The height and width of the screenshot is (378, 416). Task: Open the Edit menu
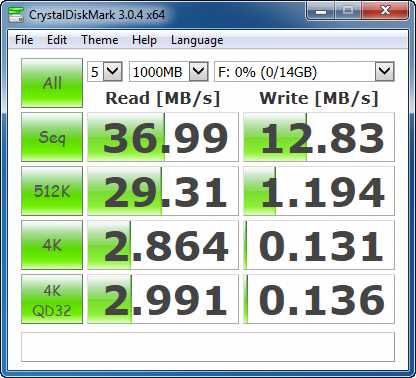[x=57, y=40]
